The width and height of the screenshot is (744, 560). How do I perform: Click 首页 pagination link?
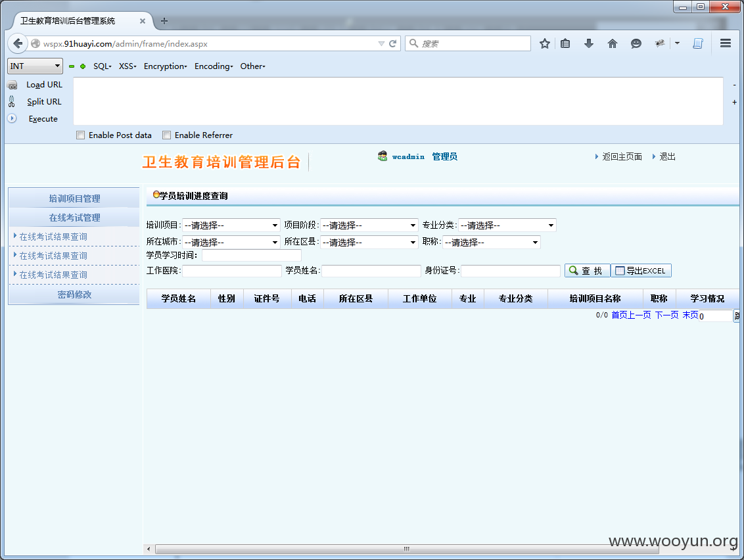coord(619,315)
